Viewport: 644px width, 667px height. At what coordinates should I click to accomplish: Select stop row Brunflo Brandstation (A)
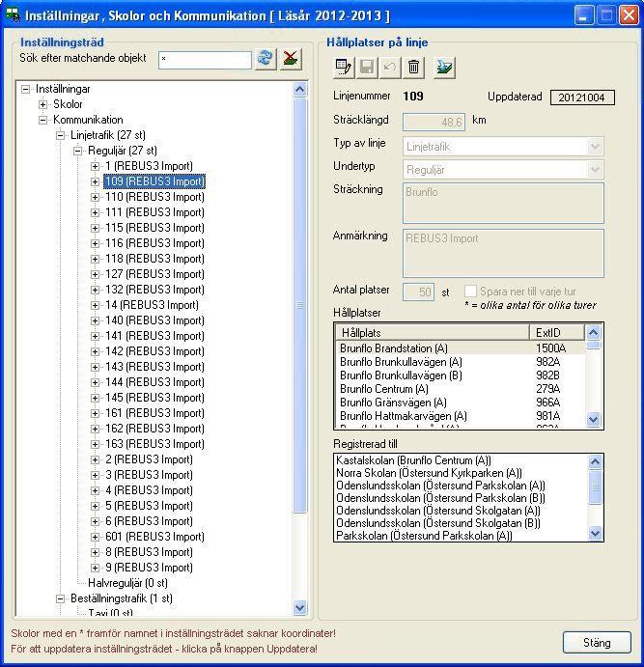click(461, 348)
